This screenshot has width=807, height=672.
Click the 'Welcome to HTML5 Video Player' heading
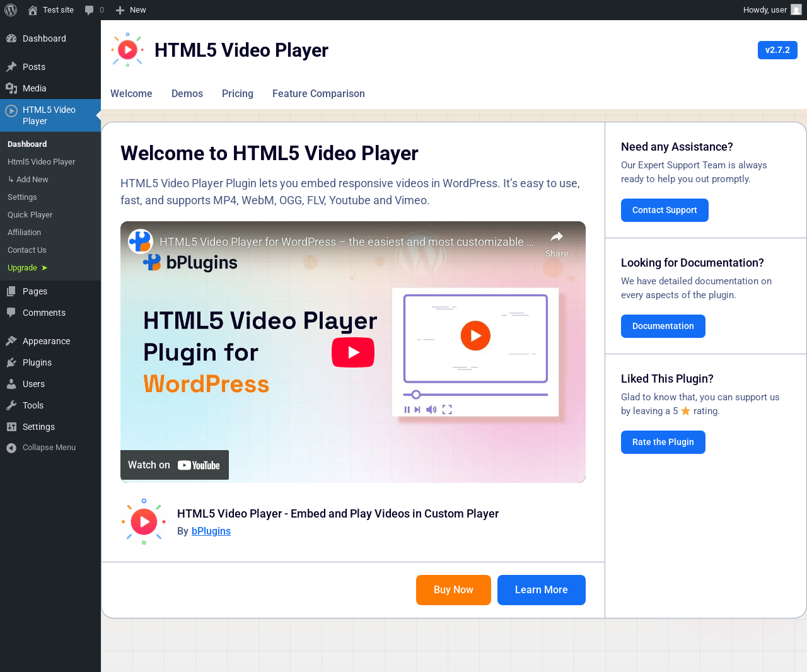click(269, 153)
